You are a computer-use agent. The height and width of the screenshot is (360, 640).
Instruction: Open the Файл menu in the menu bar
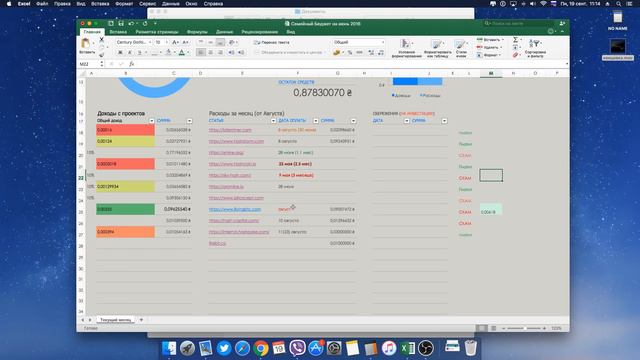[x=42, y=4]
